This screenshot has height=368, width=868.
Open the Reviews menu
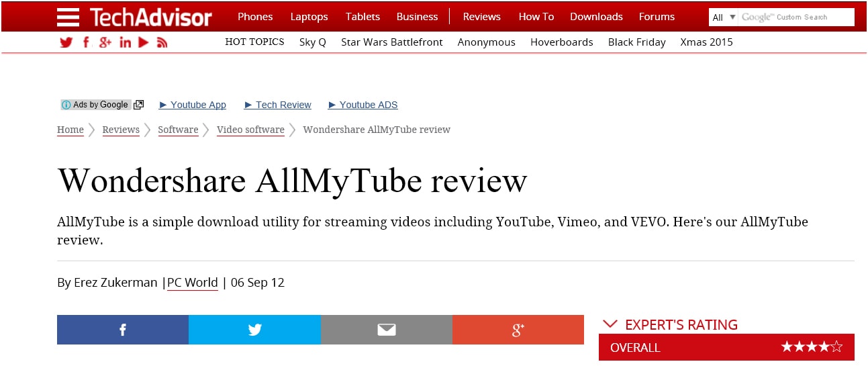click(482, 17)
